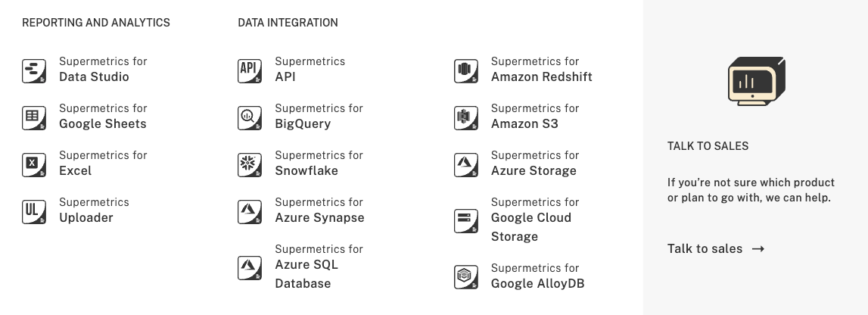868x315 pixels.
Task: Go to Supermetrics for Google Sheets link
Action: [103, 117]
